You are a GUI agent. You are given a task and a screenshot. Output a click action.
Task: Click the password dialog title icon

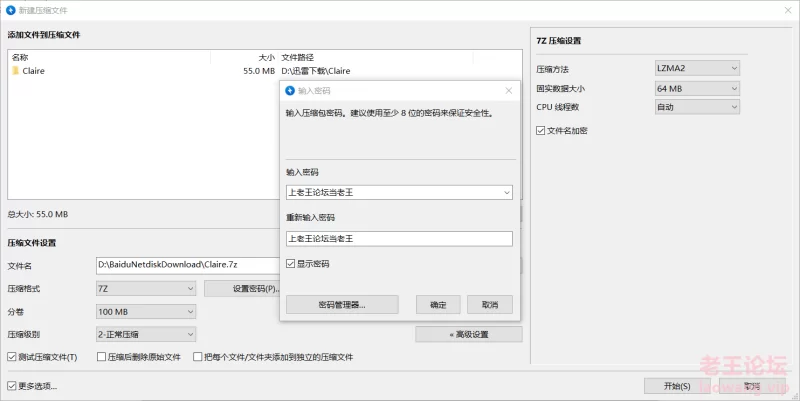(x=290, y=90)
